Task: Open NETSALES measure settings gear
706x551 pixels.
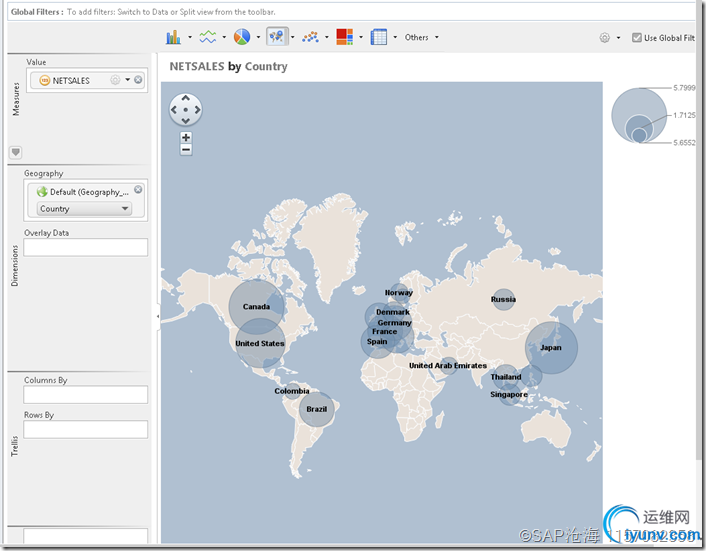Action: click(115, 80)
